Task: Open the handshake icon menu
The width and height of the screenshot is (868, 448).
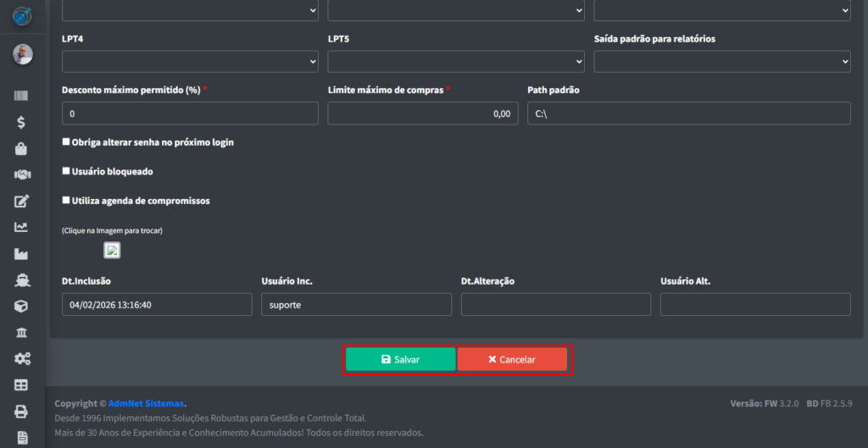Action: coord(21,175)
